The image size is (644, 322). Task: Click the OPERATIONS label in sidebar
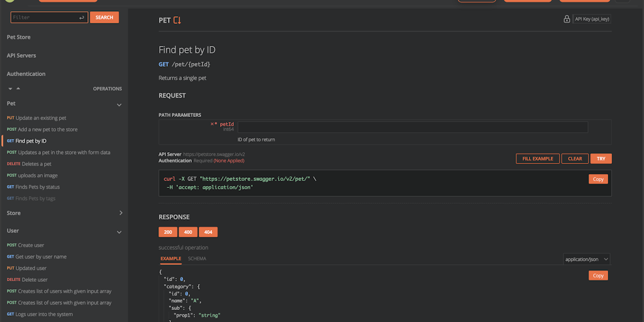(108, 89)
